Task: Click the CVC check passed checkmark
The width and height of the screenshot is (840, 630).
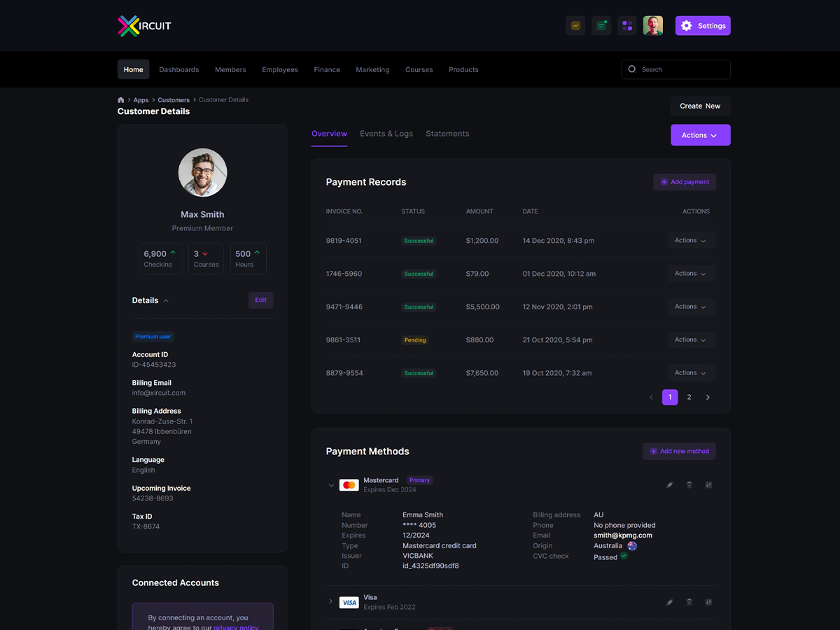Action: [624, 556]
